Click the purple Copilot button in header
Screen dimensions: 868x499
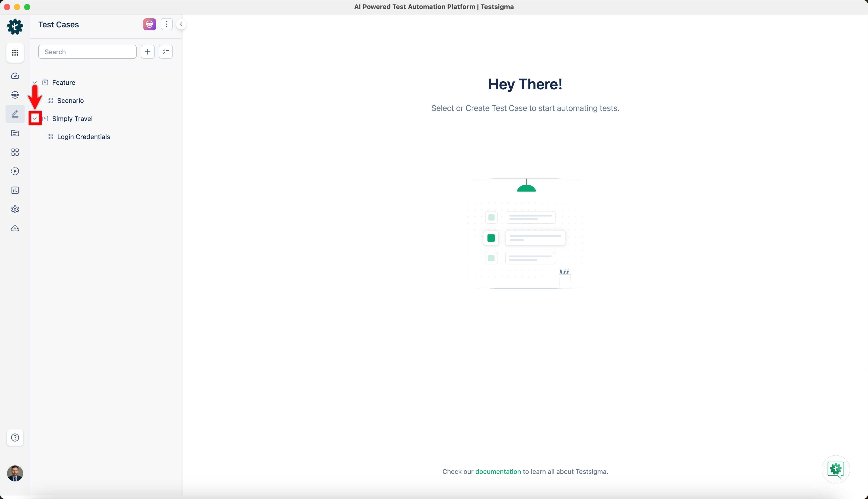[149, 24]
